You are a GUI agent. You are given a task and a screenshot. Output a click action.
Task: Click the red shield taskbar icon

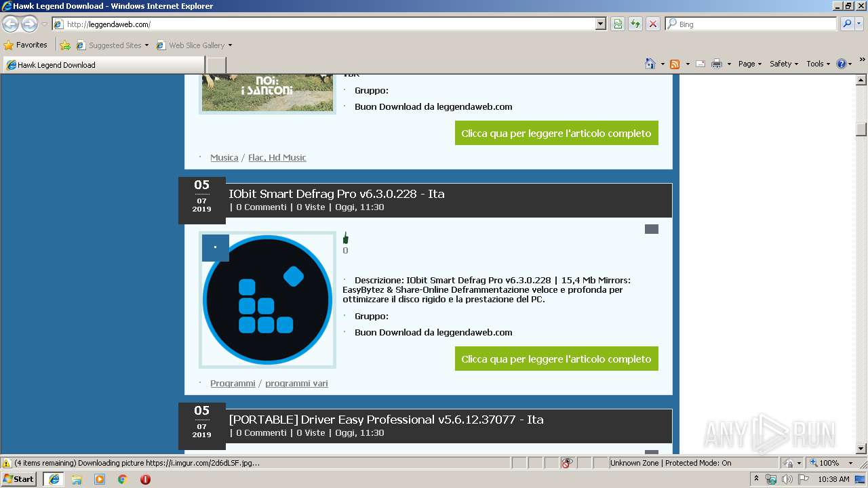point(145,479)
